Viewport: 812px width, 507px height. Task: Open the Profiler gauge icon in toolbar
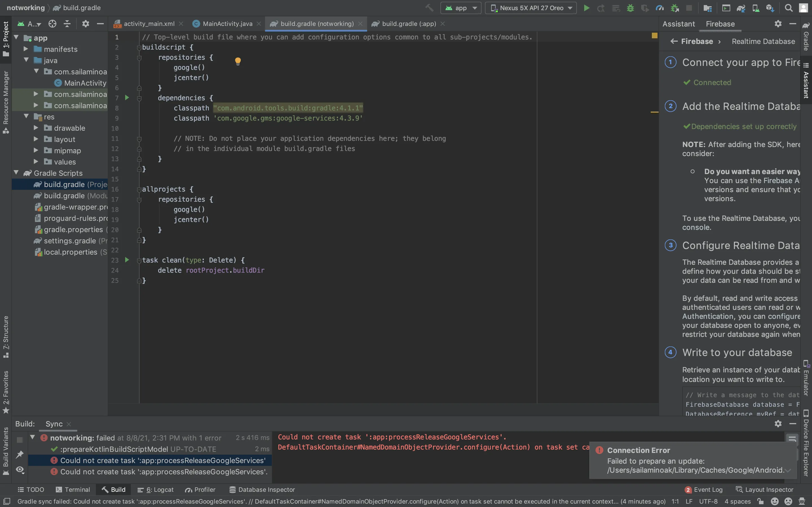point(659,8)
